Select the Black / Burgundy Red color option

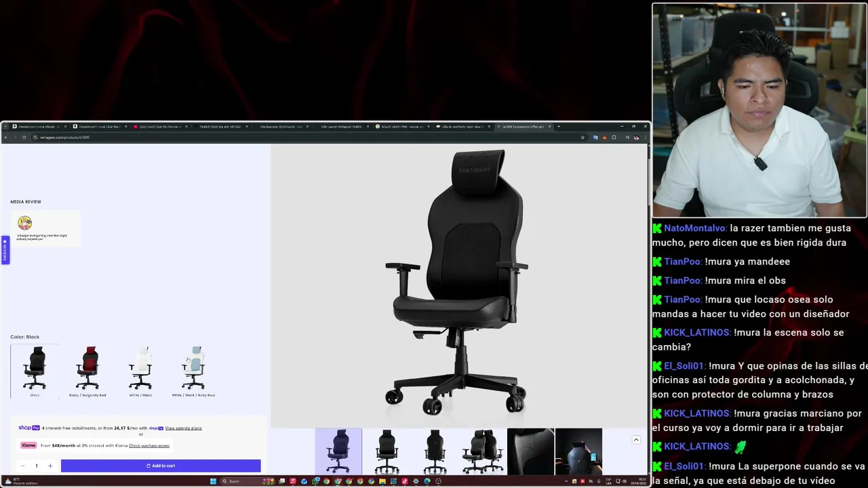coord(87,371)
